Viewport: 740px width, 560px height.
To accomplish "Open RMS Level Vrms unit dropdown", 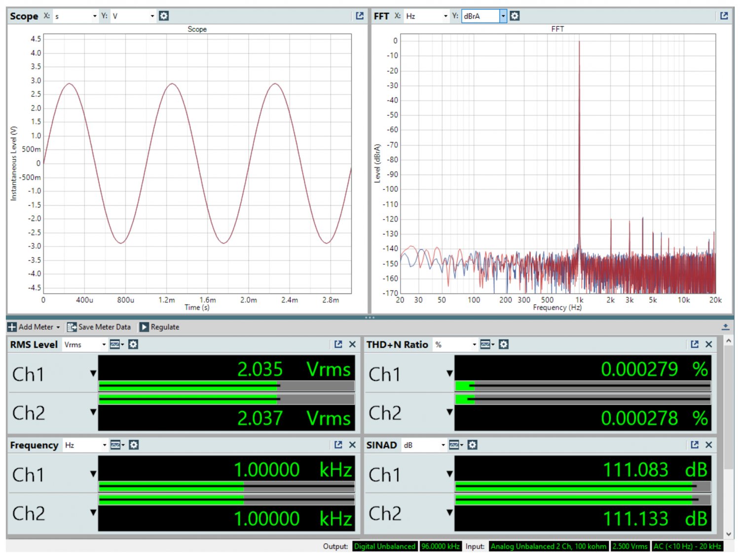I will coord(84,344).
